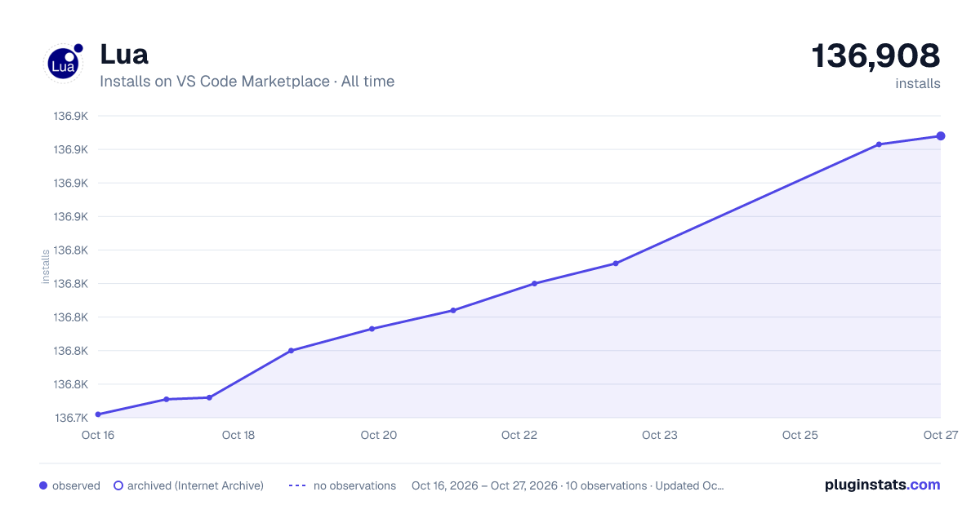
Task: Click the 'archived (Internet Archive)' legend circle
Action: point(118,485)
